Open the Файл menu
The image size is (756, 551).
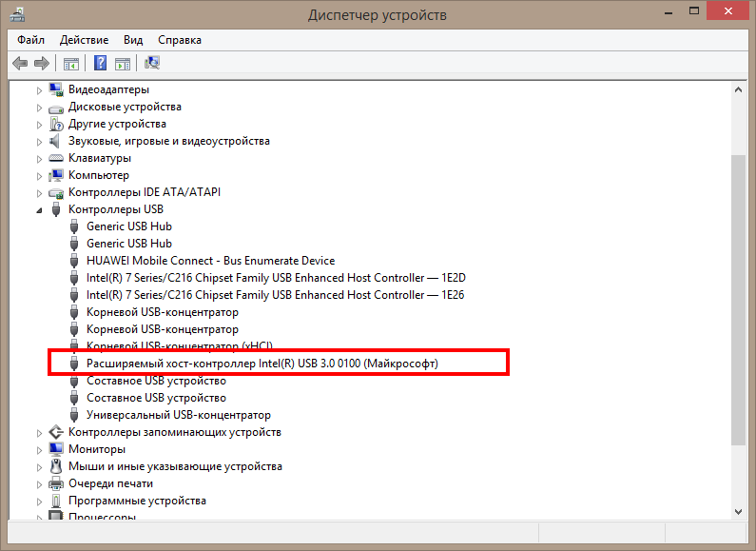tap(30, 40)
